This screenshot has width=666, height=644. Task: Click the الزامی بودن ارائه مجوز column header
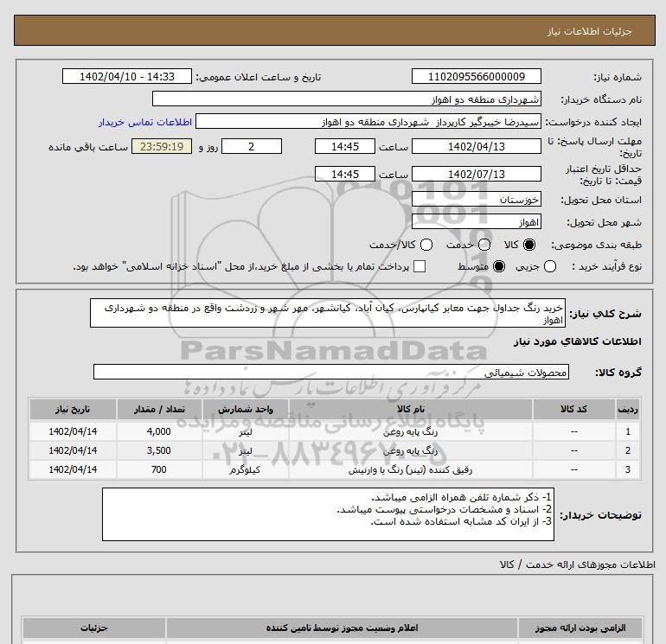580,628
